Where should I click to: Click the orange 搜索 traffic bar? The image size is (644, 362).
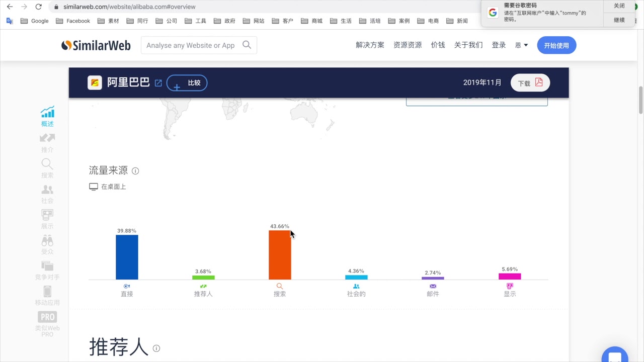(280, 255)
